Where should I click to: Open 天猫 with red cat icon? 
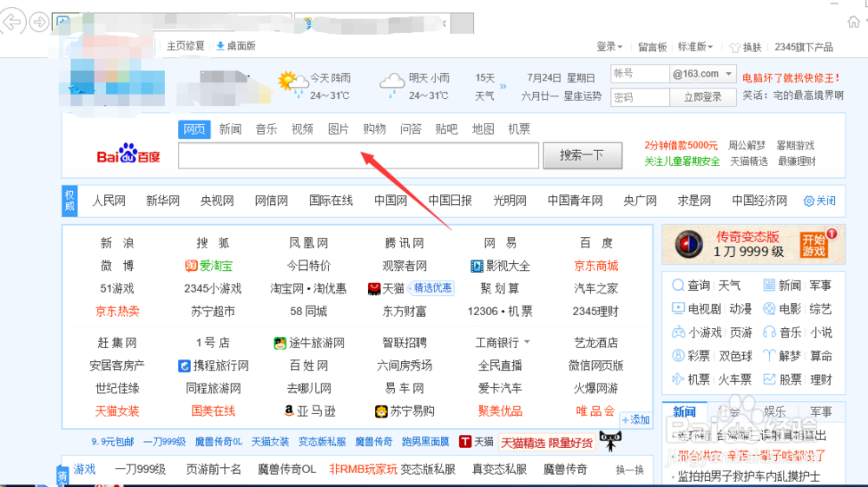[x=386, y=288]
